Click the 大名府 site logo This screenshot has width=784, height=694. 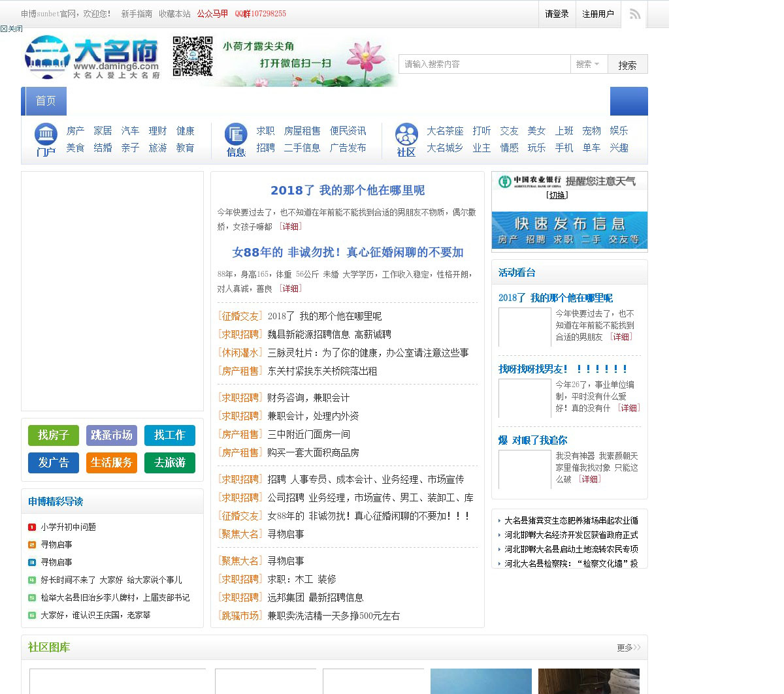coord(93,57)
